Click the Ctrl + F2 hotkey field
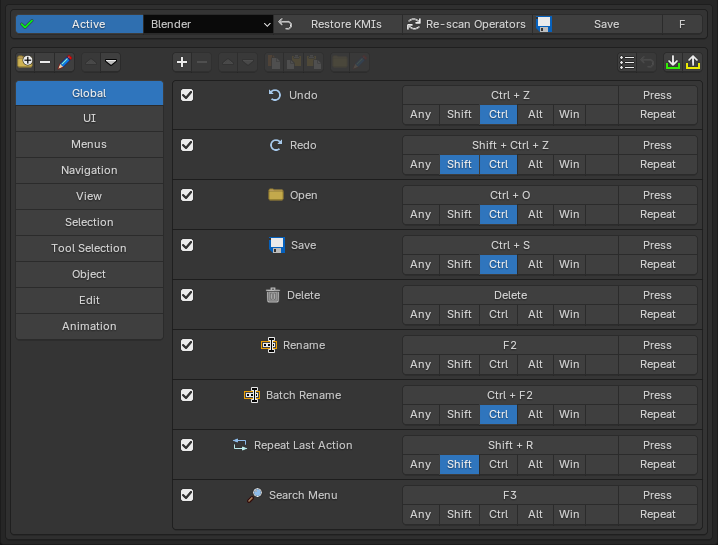Viewport: 718px width, 545px height. (x=510, y=395)
